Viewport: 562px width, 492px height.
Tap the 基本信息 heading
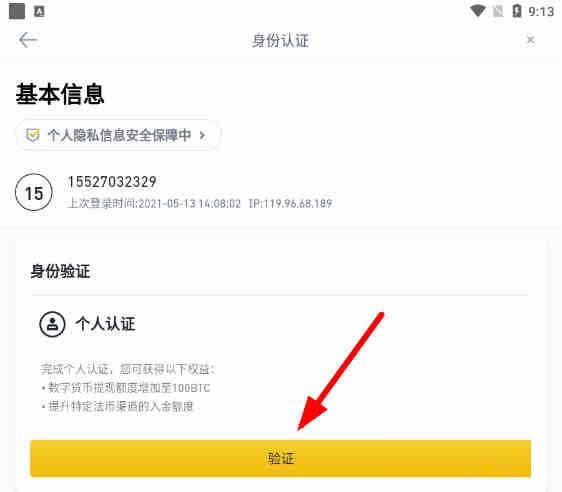(60, 94)
